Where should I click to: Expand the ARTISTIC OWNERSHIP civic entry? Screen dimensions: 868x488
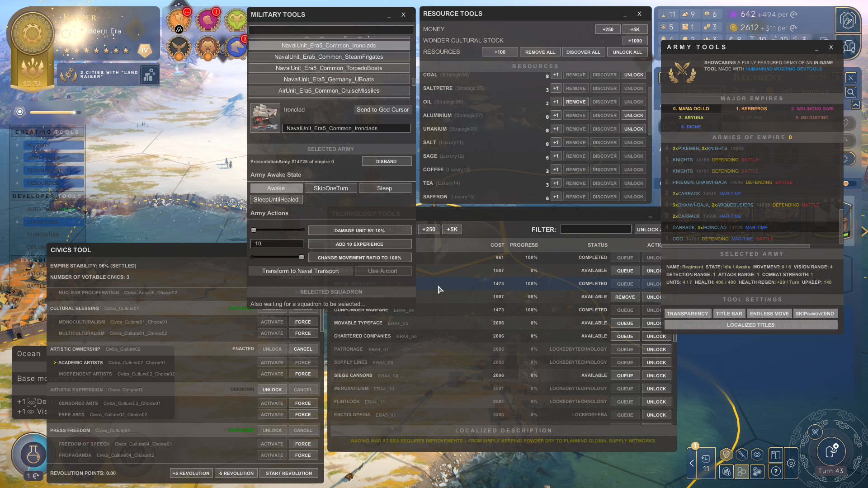(75, 349)
